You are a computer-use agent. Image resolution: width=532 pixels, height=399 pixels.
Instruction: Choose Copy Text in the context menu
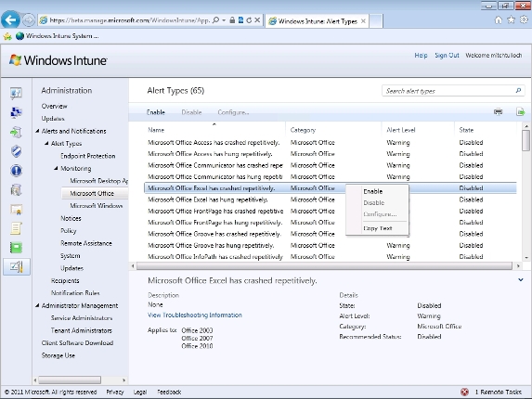point(377,228)
